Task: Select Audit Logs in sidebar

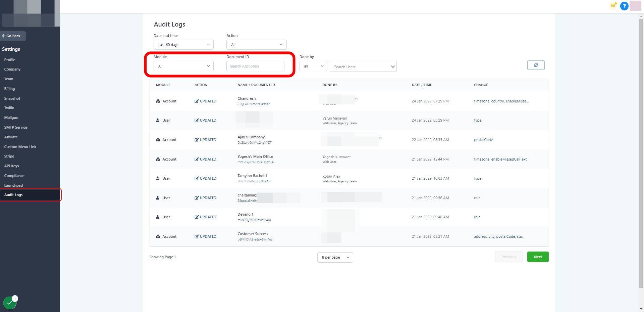Action: pos(30,195)
